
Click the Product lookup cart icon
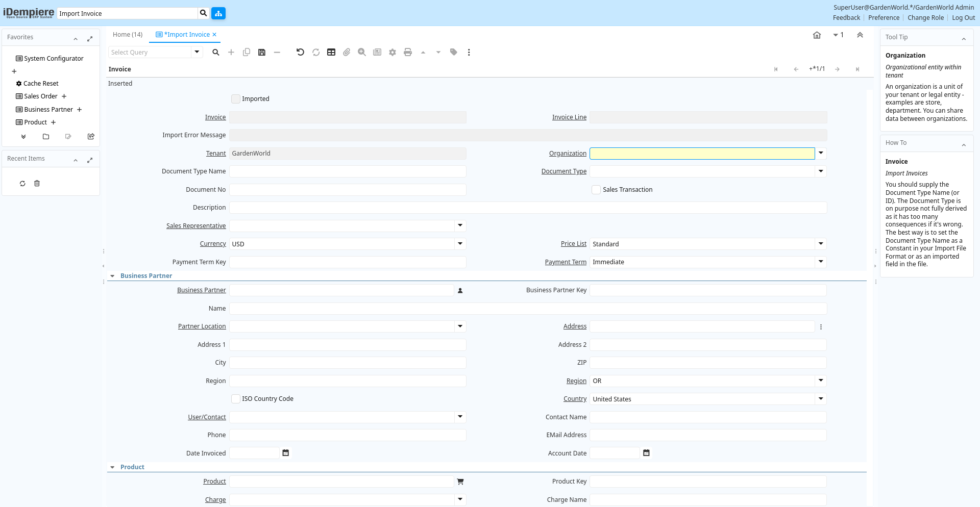tap(460, 481)
